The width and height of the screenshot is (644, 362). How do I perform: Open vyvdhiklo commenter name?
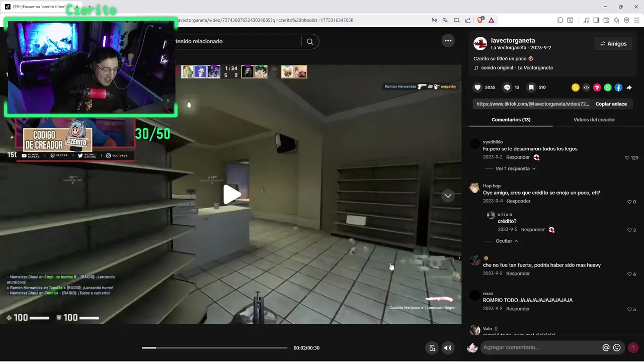point(493,142)
